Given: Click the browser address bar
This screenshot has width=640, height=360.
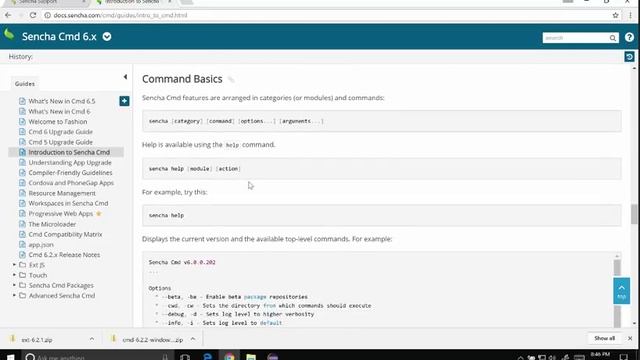Looking at the screenshot, I should tap(327, 15).
